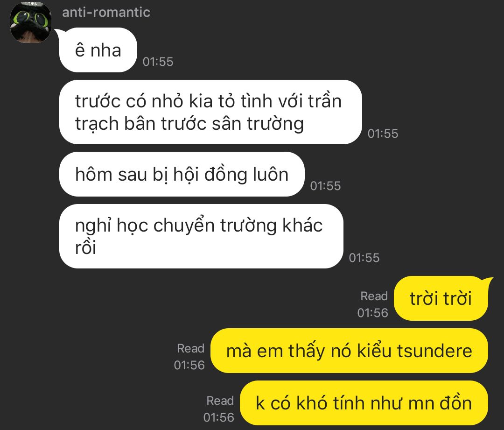Image resolution: width=504 pixels, height=430 pixels.
Task: Tap the 01:55 timestamp beside 'ê nha'
Action: pos(158,62)
